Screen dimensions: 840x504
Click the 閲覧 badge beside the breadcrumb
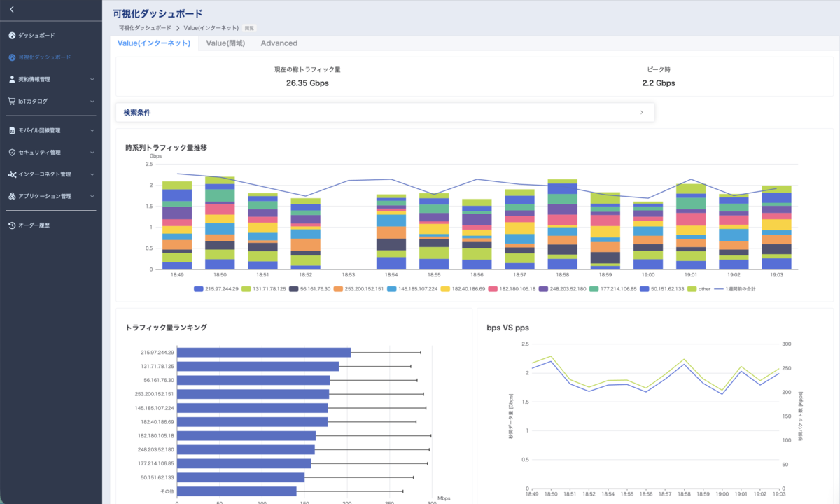tap(250, 28)
